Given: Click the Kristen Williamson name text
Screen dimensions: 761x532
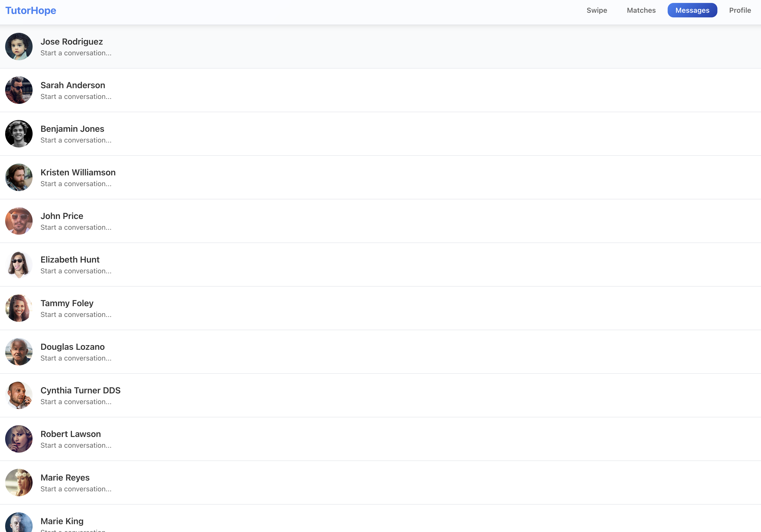Looking at the screenshot, I should point(78,172).
